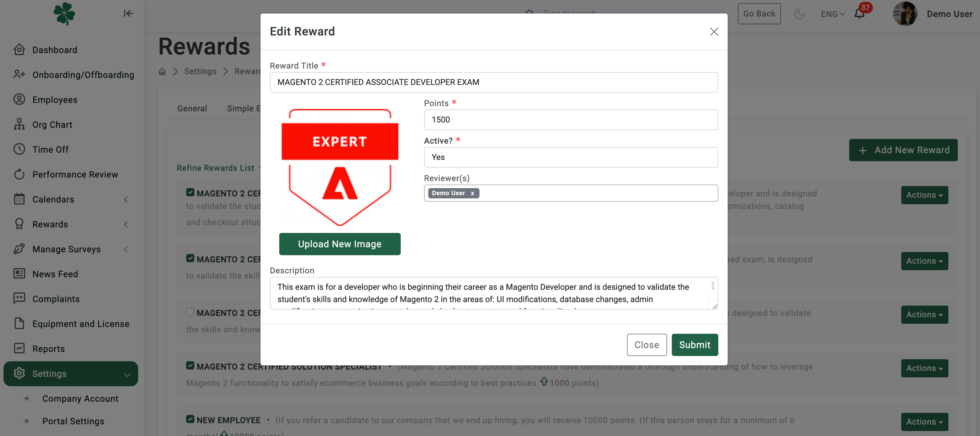The image size is (980, 436).
Task: Open Actions dropdown for first Magento reward
Action: [924, 195]
